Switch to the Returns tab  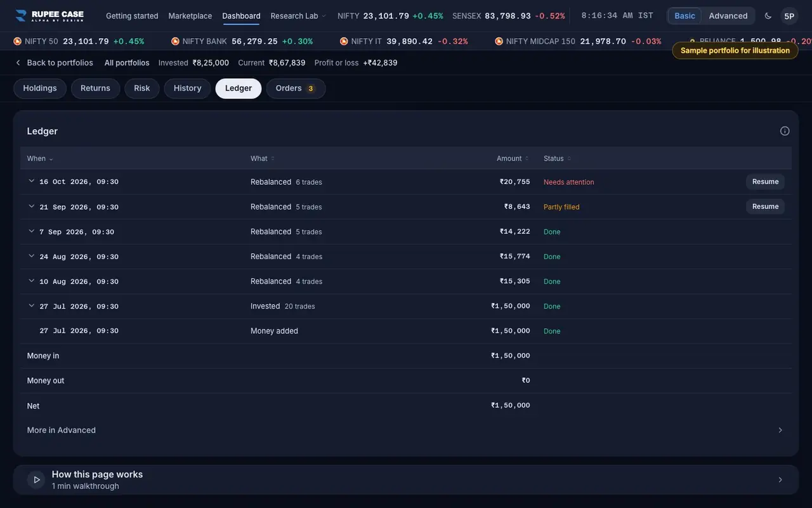(x=95, y=89)
